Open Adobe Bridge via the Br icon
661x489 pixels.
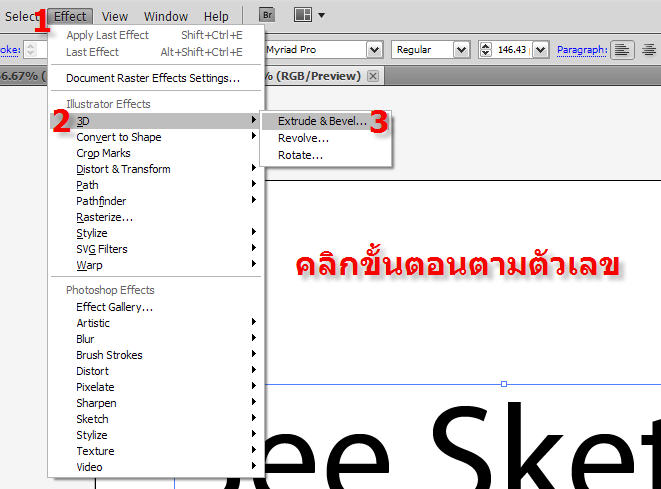pyautogui.click(x=267, y=15)
